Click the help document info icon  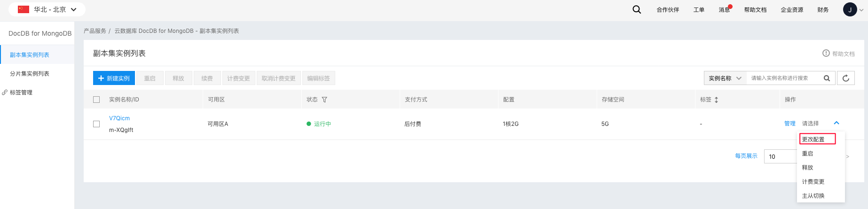click(826, 53)
